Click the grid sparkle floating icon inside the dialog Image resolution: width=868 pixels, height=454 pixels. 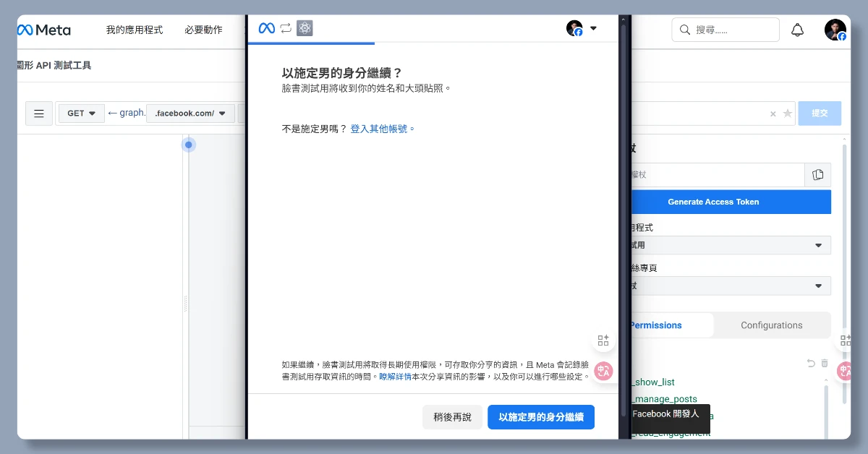coord(603,340)
